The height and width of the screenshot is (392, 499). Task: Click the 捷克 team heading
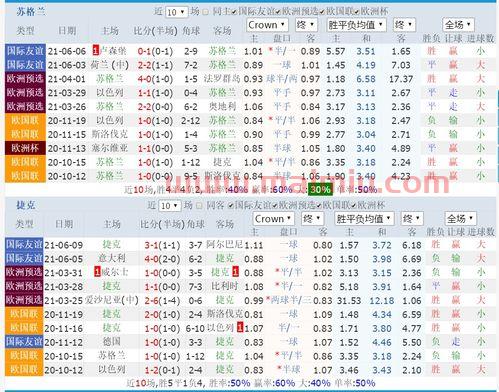26,205
